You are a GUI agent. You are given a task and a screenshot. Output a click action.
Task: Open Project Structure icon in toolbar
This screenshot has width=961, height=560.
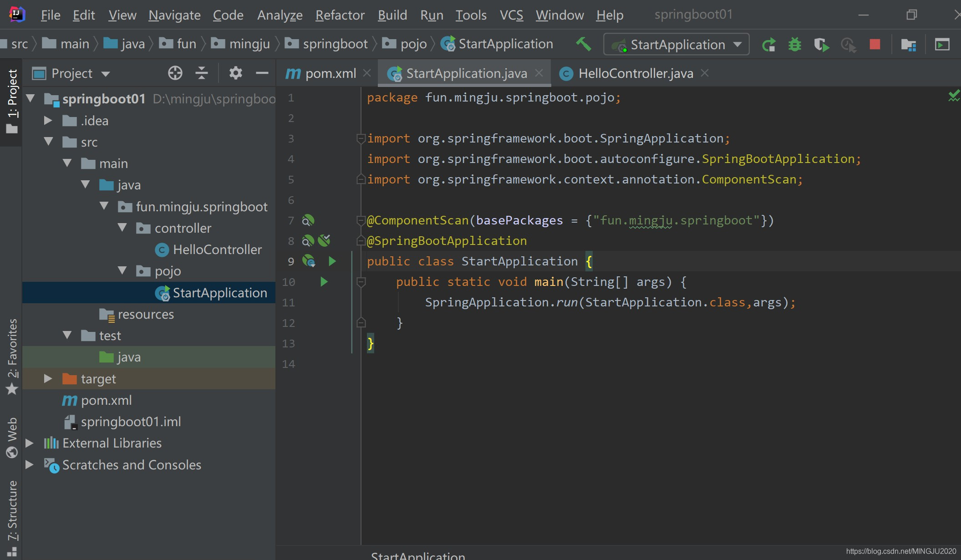tap(909, 45)
